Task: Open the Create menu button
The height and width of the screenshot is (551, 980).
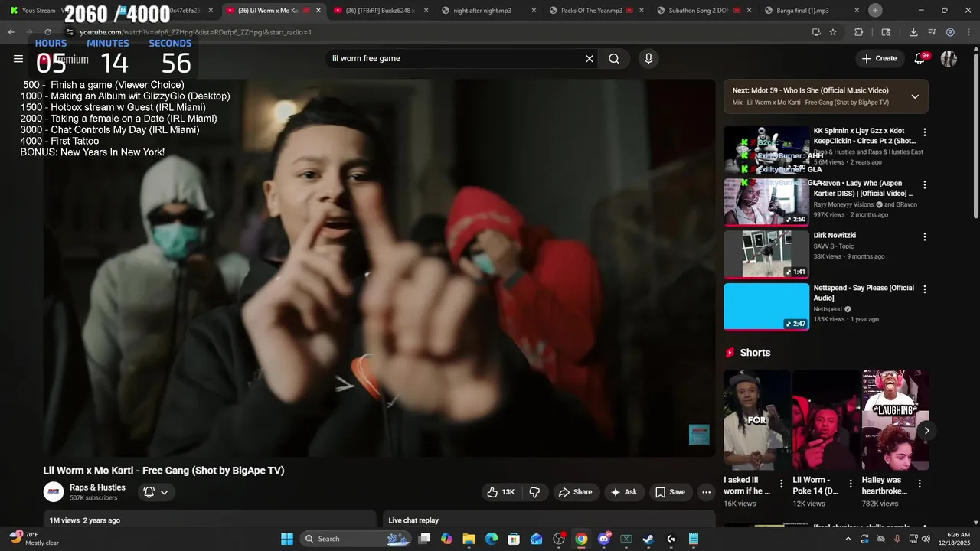Action: [x=879, y=59]
